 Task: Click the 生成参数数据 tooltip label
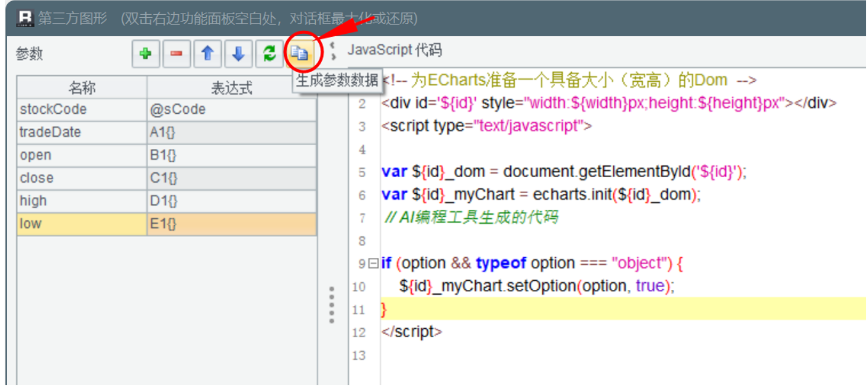(337, 80)
